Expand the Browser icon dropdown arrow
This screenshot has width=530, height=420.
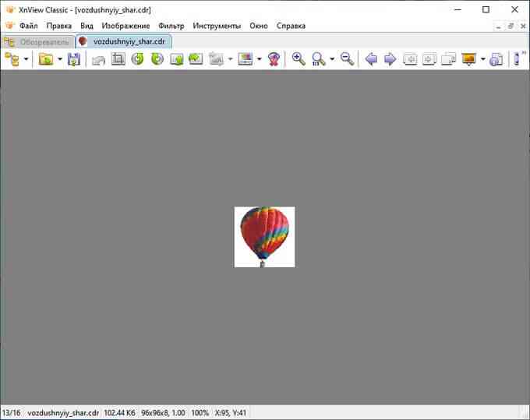pos(26,59)
